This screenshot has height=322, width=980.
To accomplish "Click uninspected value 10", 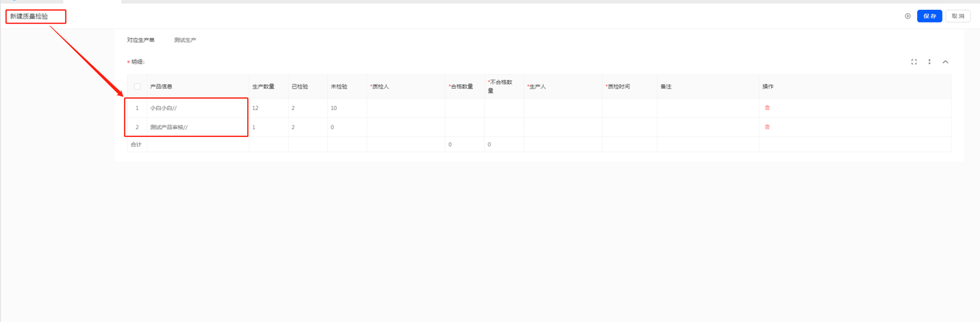I will pyautogui.click(x=334, y=108).
